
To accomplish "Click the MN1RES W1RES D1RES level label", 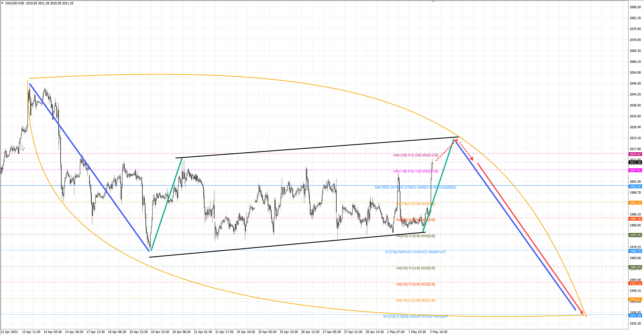I will pos(415,187).
